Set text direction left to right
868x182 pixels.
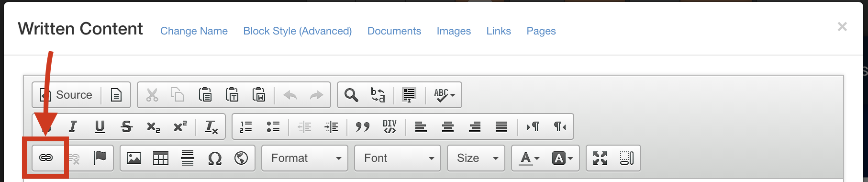[x=533, y=126]
